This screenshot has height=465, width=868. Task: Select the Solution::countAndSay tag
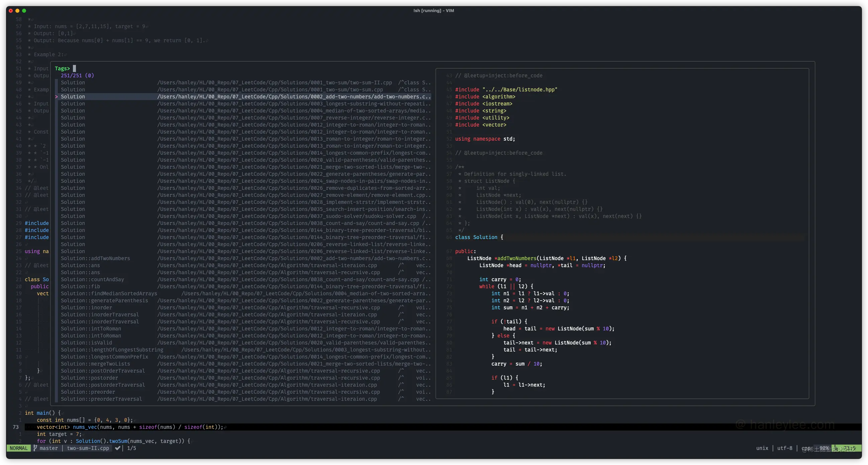[x=243, y=280]
